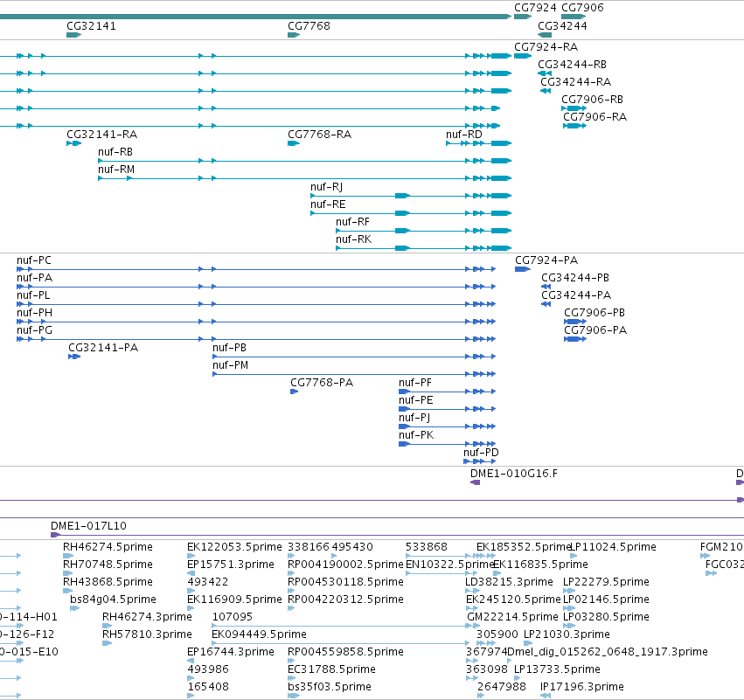Click the EP16744.3prime EST label

(x=231, y=652)
